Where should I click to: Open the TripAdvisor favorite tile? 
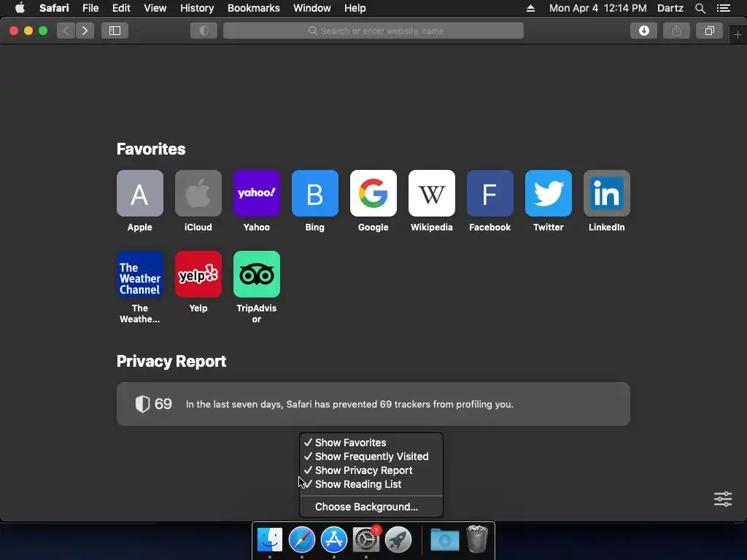[256, 274]
